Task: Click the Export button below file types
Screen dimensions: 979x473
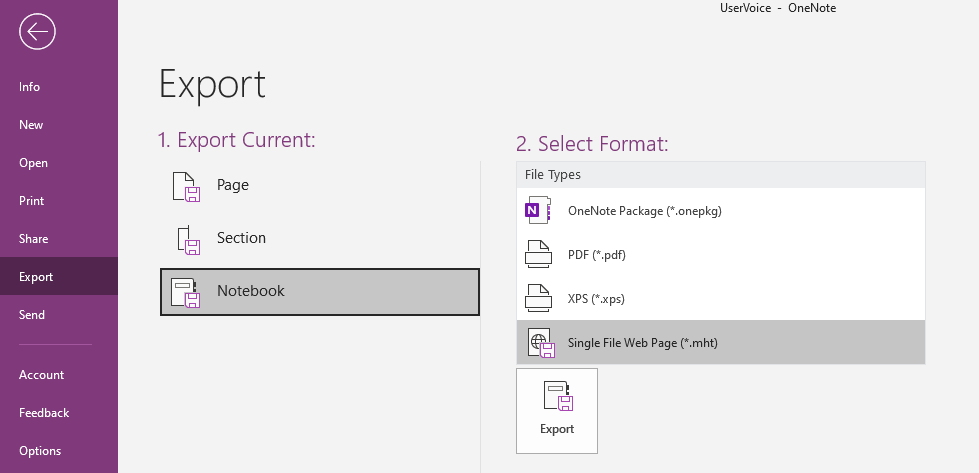Action: click(557, 411)
